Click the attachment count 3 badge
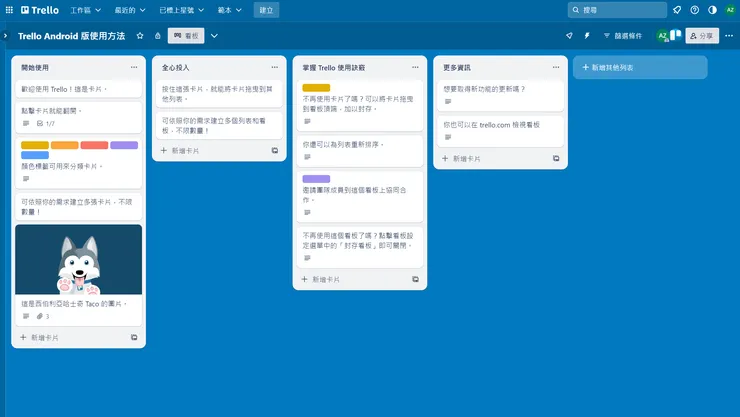Image resolution: width=740 pixels, height=417 pixels. tap(43, 317)
